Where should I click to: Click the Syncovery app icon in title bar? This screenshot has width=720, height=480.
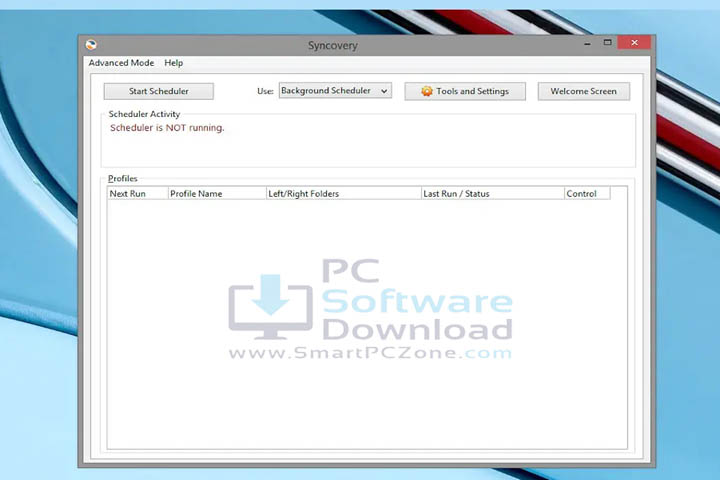91,45
